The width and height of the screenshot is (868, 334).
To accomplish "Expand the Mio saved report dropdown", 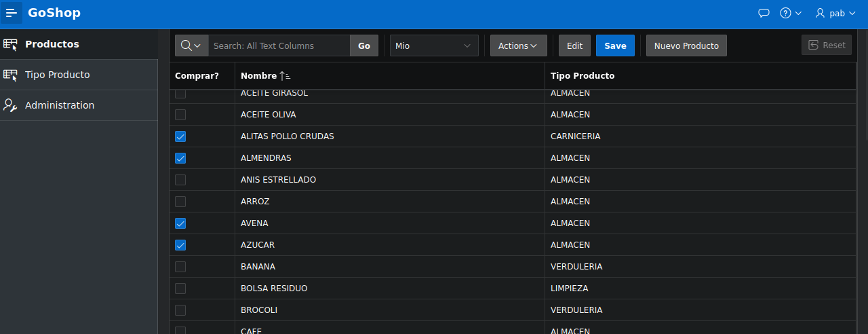I will pyautogui.click(x=434, y=45).
